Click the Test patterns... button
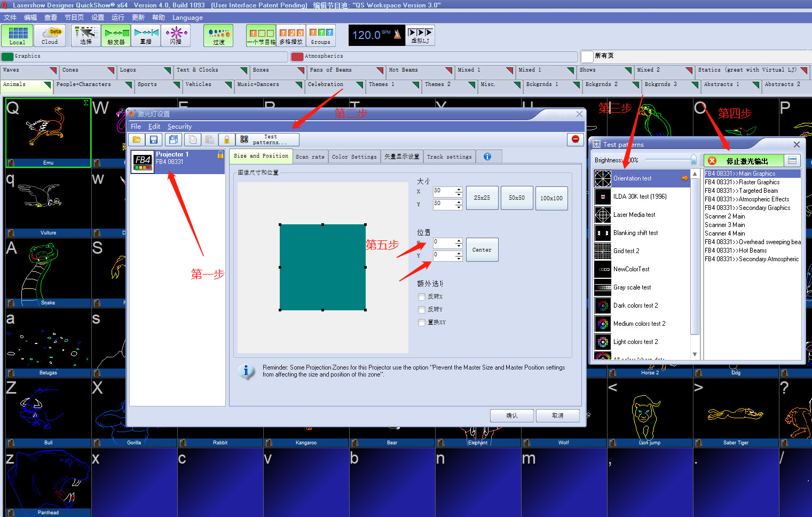812x517 pixels. pyautogui.click(x=267, y=139)
